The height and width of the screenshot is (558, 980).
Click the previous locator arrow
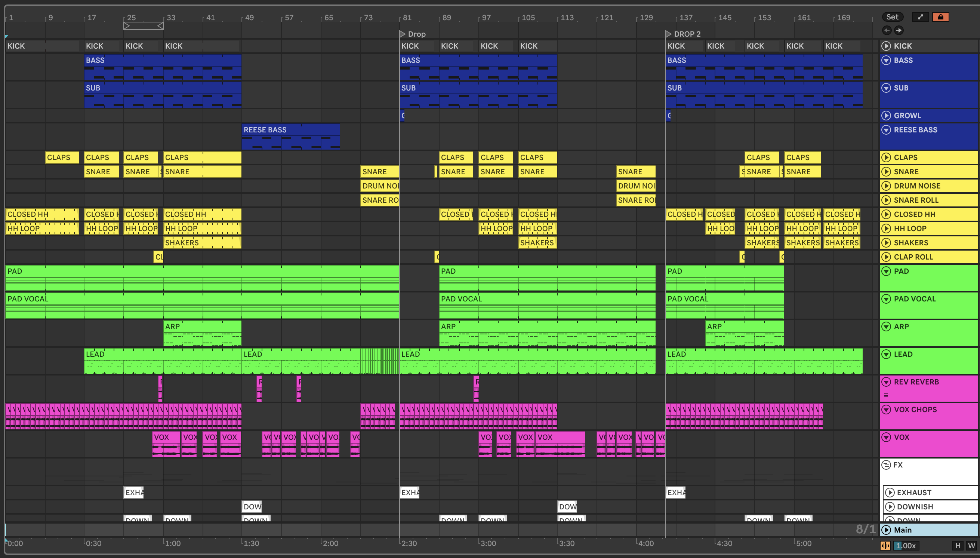tap(887, 30)
